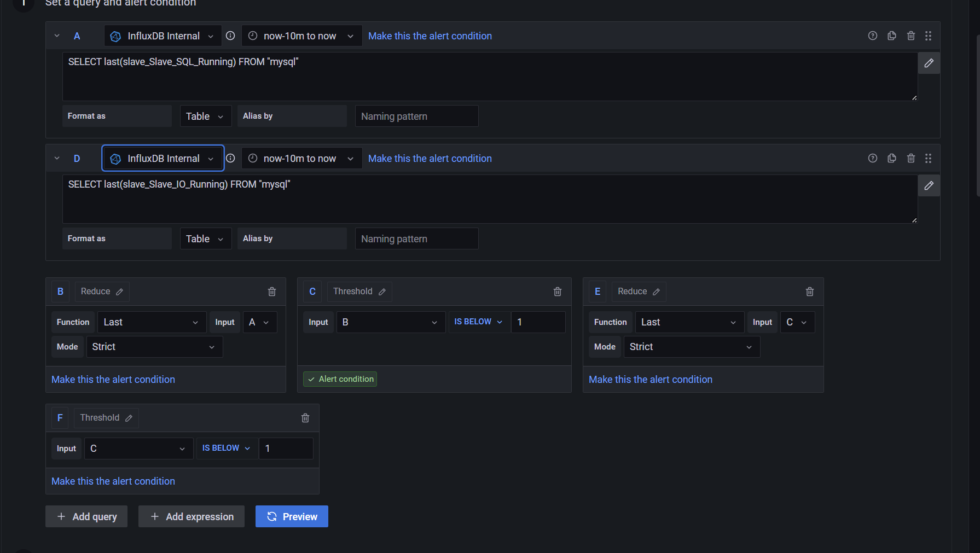980x553 pixels.
Task: Grab drag handle of query D
Action: click(x=929, y=158)
